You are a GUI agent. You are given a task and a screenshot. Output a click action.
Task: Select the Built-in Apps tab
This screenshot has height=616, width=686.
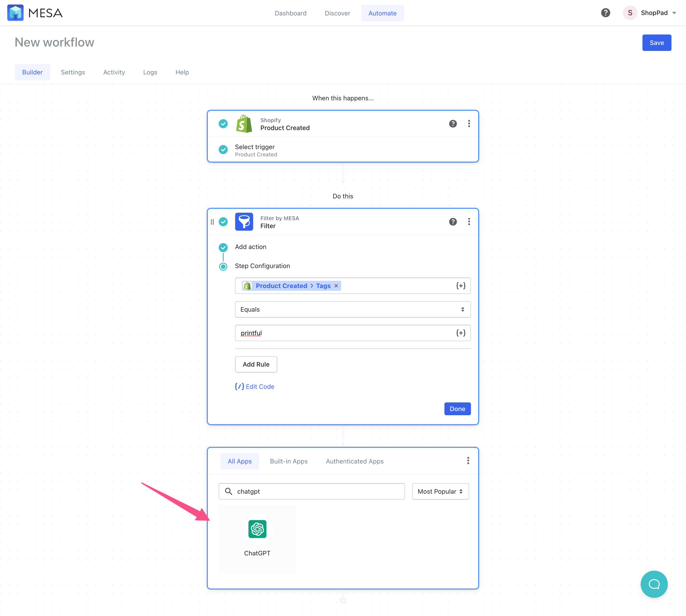pyautogui.click(x=289, y=461)
